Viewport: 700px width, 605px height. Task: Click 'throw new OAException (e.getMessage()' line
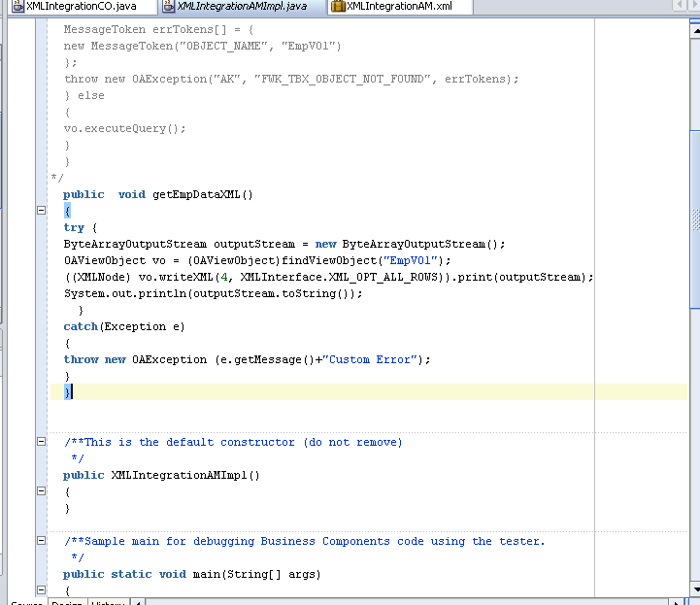(247, 360)
